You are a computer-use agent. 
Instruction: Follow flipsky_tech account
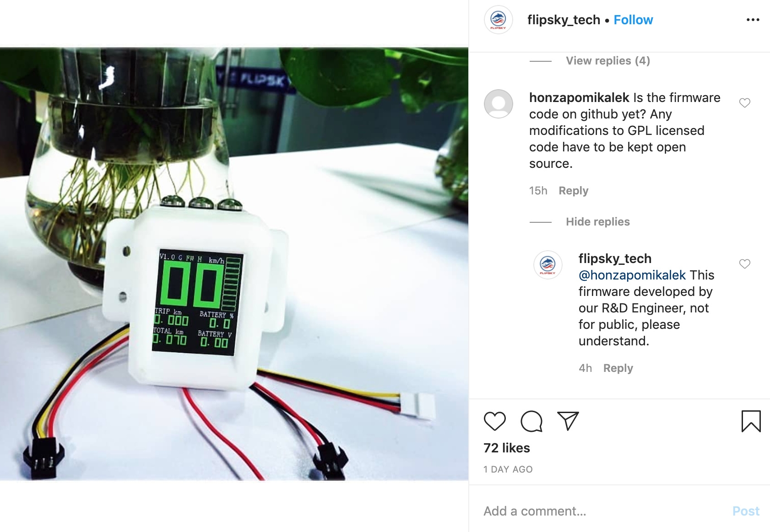[x=633, y=20]
